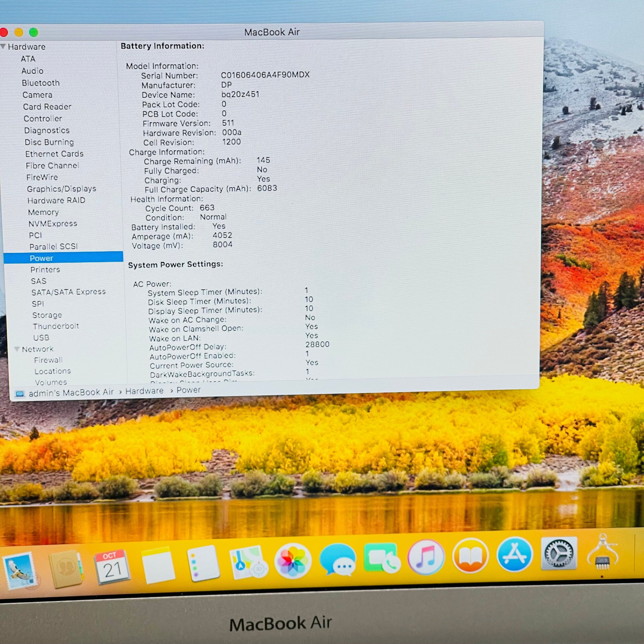Select Thunderbolt in the sidebar

tap(56, 326)
